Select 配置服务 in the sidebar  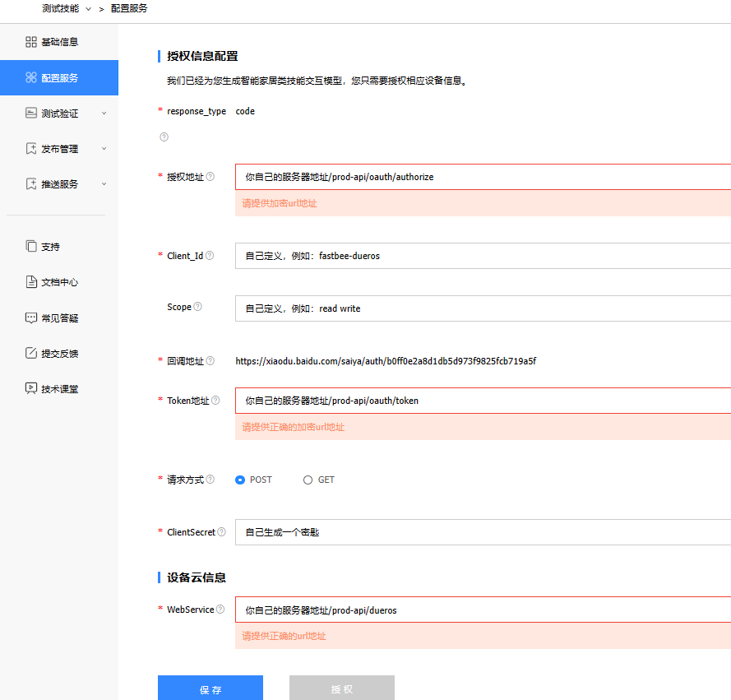pos(59,78)
